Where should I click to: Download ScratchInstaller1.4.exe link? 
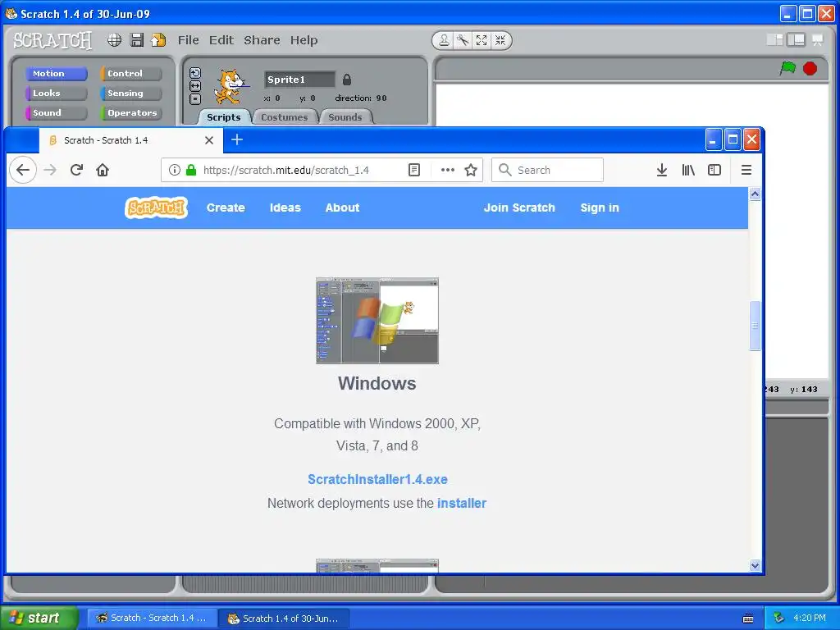[377, 479]
